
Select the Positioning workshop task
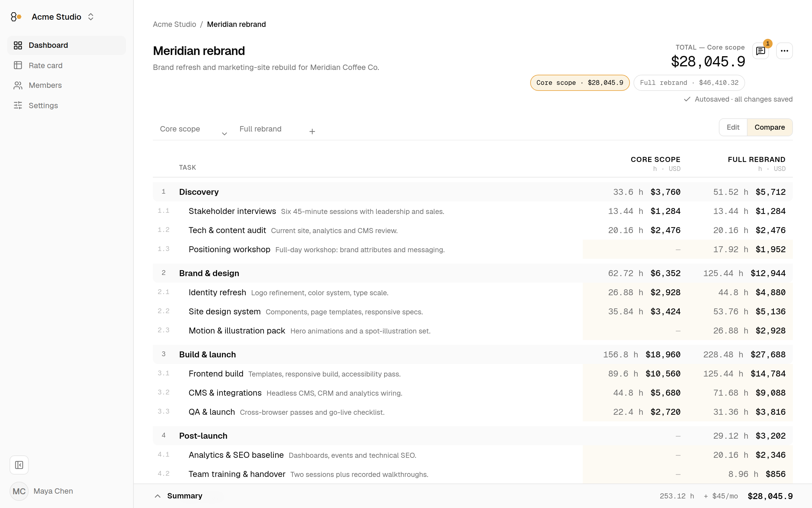pyautogui.click(x=230, y=249)
